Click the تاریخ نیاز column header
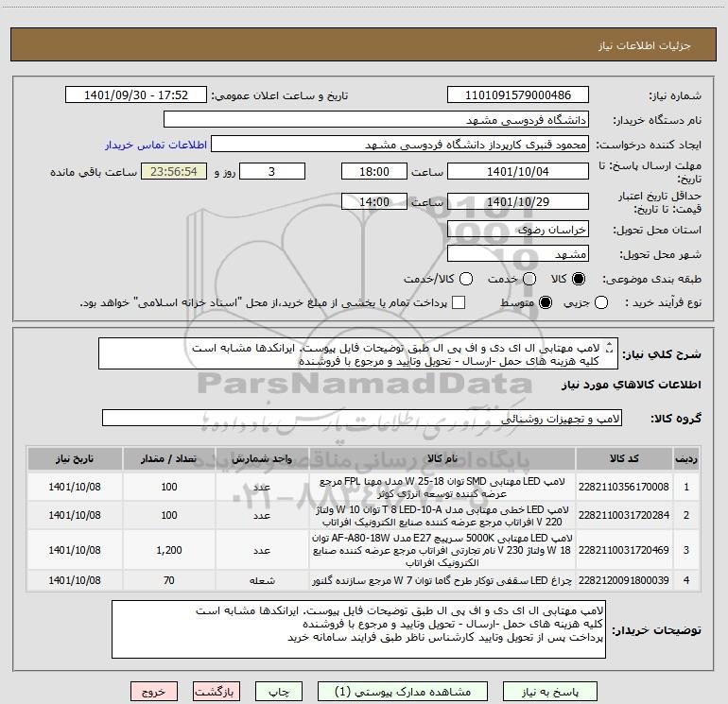The image size is (728, 704). 75,459
